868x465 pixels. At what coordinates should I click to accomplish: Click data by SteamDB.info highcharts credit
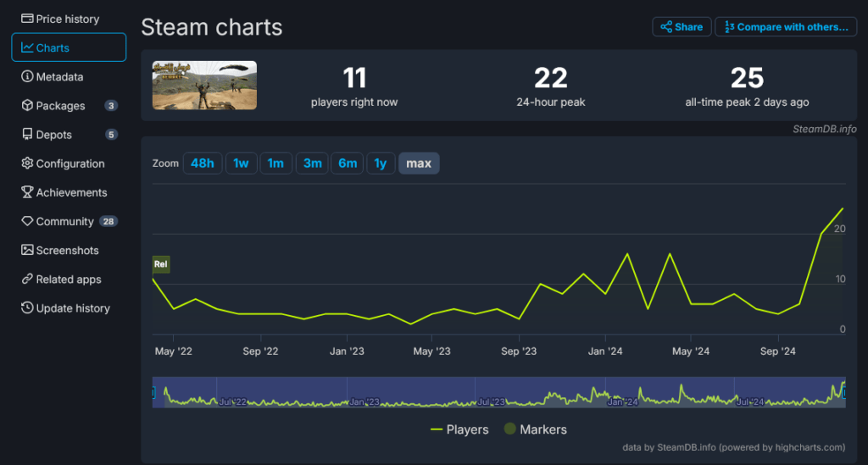pyautogui.click(x=733, y=447)
